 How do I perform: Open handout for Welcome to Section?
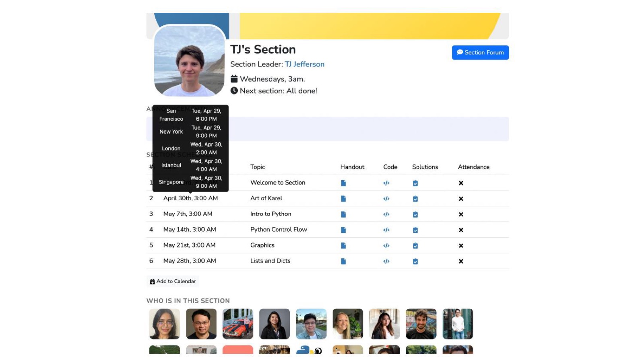[343, 183]
